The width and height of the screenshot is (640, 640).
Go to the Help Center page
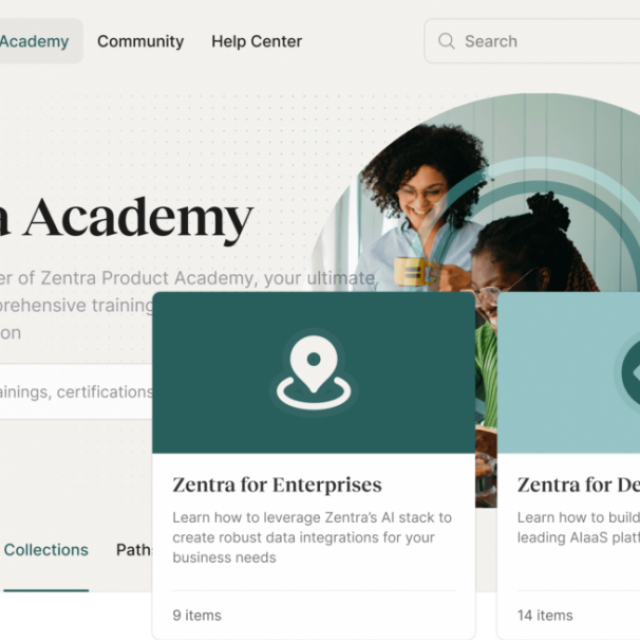257,41
